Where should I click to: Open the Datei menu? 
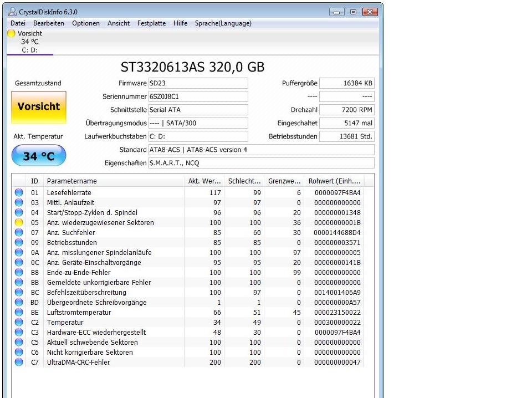18,23
